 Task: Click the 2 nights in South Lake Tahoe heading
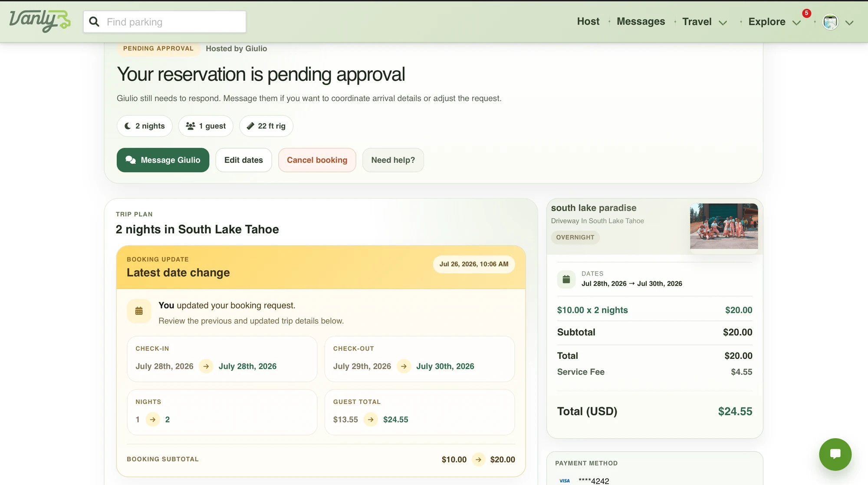(x=197, y=229)
